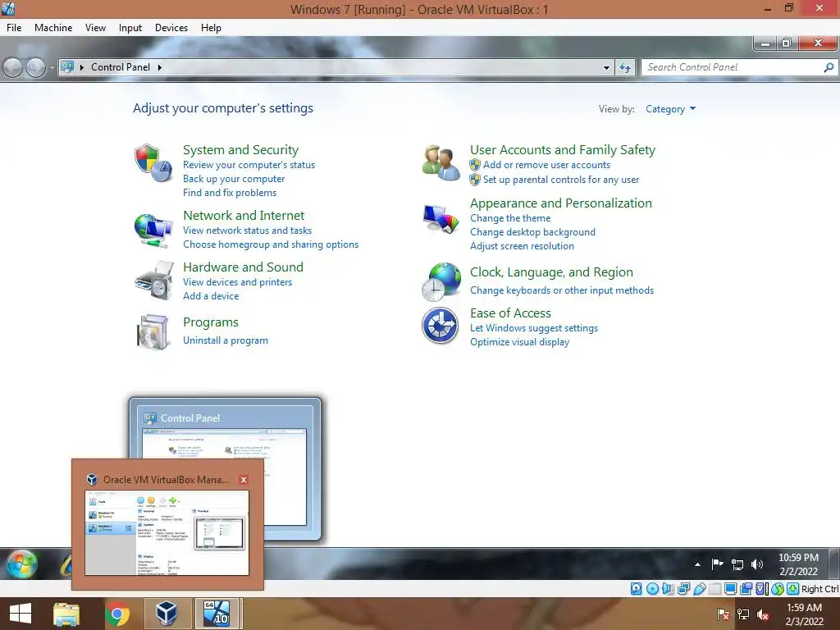The width and height of the screenshot is (840, 630).
Task: Click Optimize visual display link
Action: [519, 342]
